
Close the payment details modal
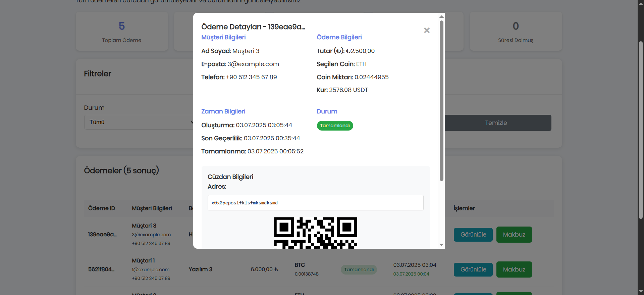click(427, 30)
